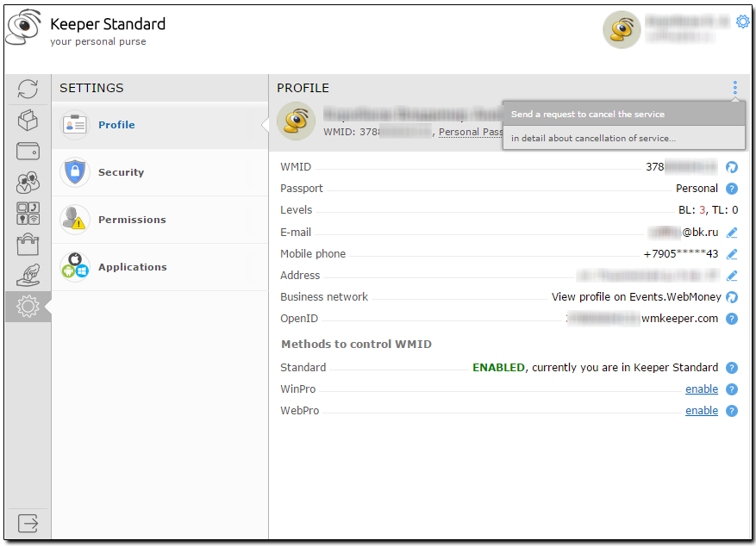The height and width of the screenshot is (547, 756).
Task: Click the profile picture in the Profile header
Action: pos(296,121)
